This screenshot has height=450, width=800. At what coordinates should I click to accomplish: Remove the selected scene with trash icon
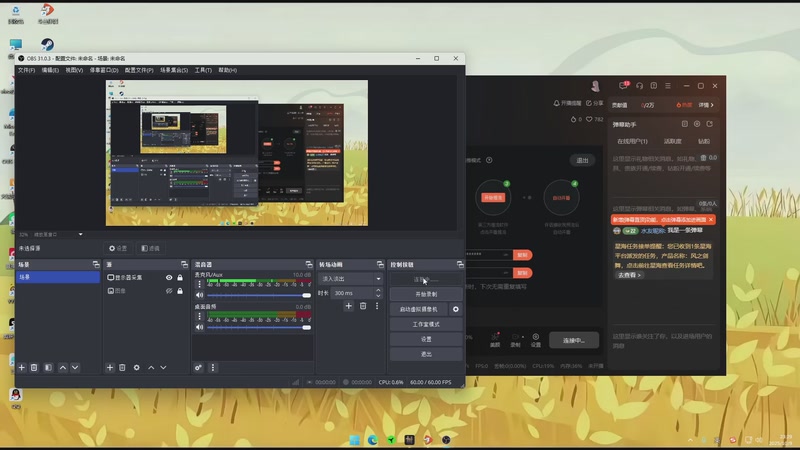[x=34, y=367]
